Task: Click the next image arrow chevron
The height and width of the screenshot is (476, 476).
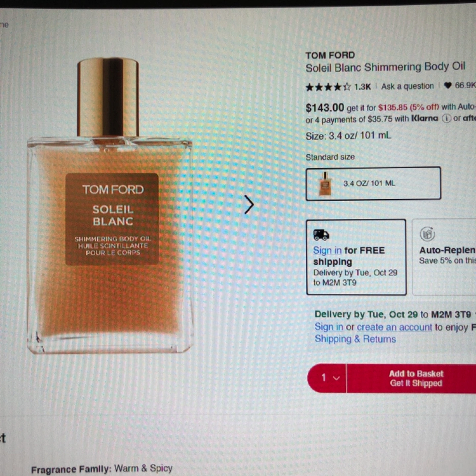Action: click(x=249, y=205)
